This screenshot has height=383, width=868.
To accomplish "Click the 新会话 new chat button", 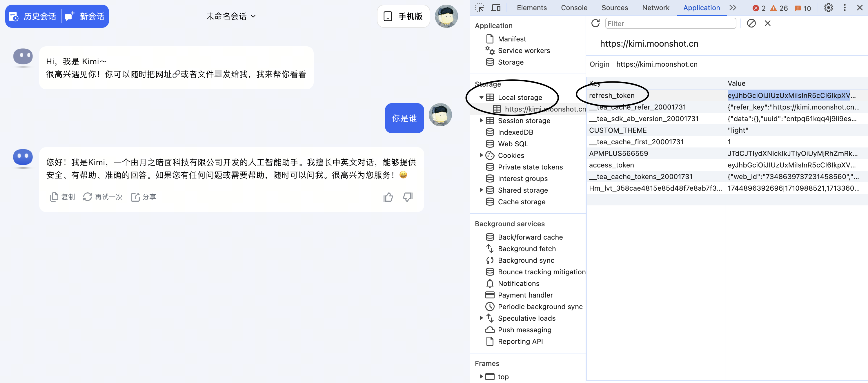I will coord(85,16).
